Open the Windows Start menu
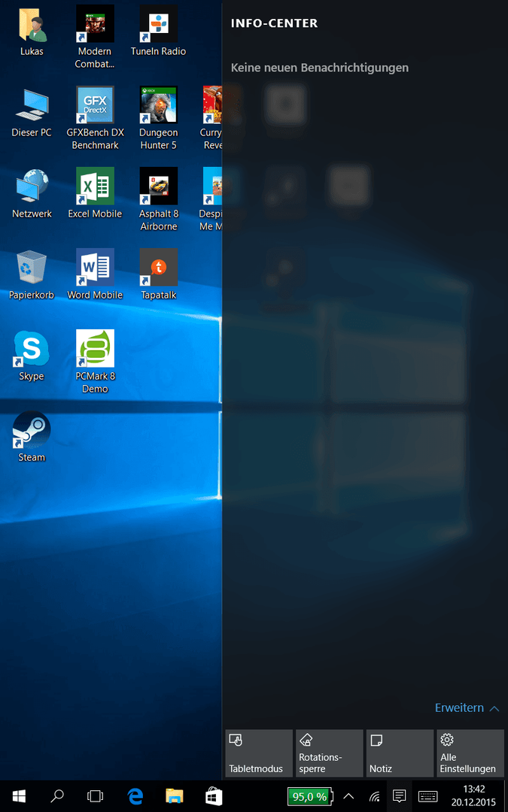This screenshot has width=508, height=812. (x=19, y=796)
